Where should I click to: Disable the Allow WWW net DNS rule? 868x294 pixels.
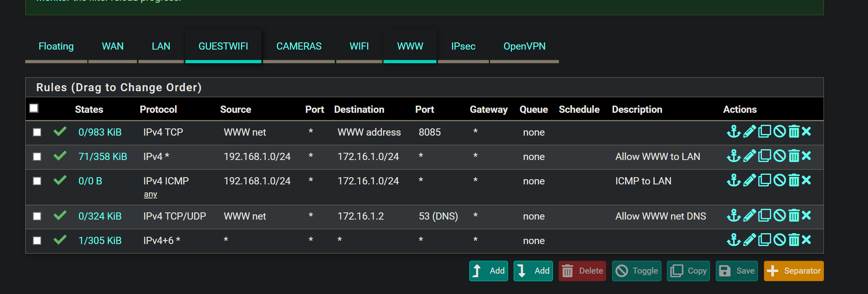[x=780, y=216]
